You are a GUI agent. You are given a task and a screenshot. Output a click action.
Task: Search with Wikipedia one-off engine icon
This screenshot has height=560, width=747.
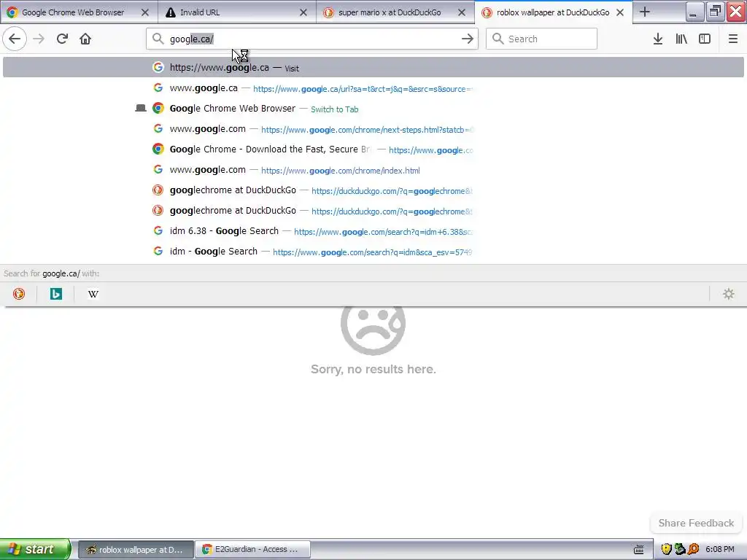93,294
